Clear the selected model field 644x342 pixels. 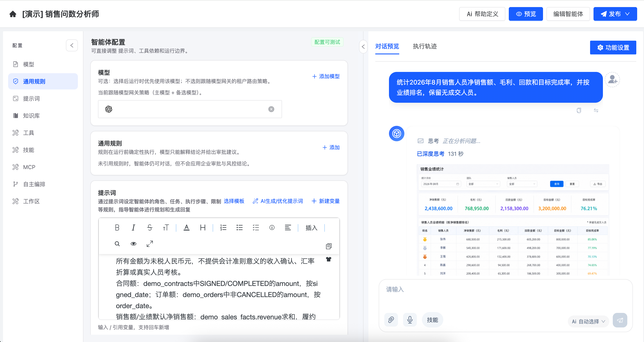point(271,109)
